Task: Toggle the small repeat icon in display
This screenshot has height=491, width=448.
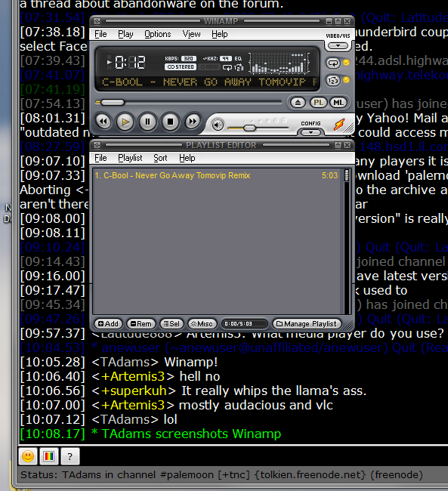Action: (227, 67)
